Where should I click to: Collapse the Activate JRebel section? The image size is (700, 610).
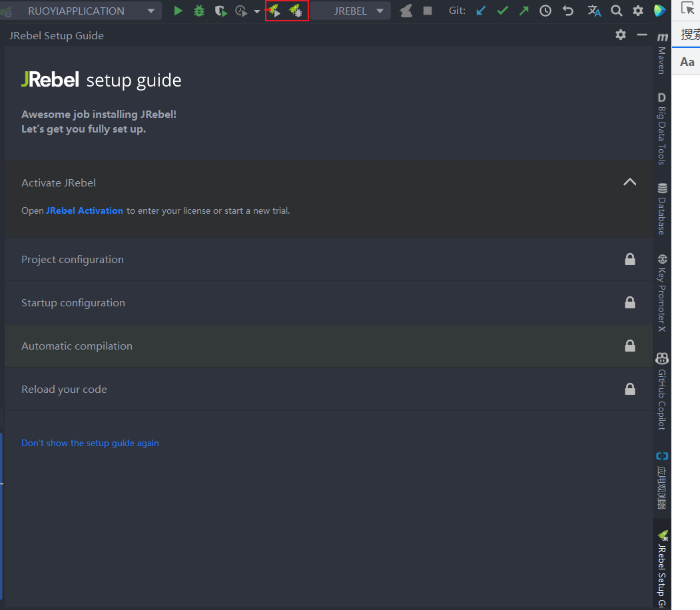click(x=629, y=182)
